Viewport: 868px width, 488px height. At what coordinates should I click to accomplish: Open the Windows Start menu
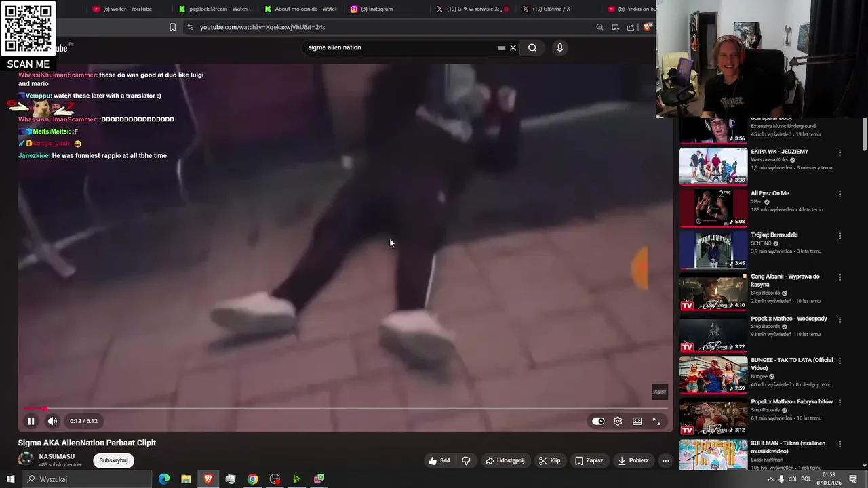click(x=10, y=479)
